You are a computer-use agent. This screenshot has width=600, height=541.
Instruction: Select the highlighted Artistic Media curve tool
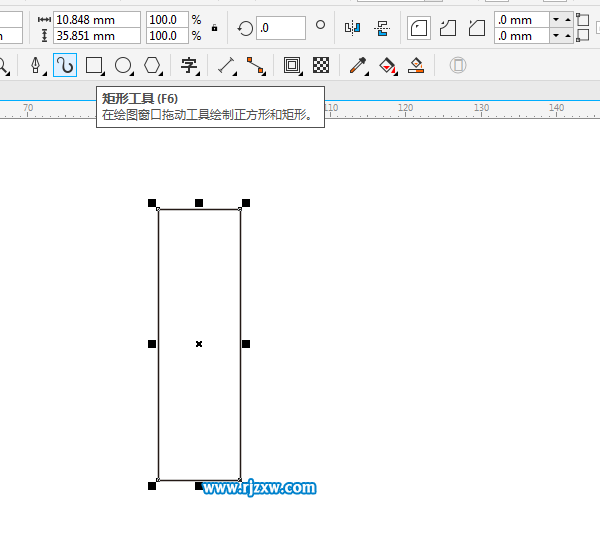tap(65, 66)
